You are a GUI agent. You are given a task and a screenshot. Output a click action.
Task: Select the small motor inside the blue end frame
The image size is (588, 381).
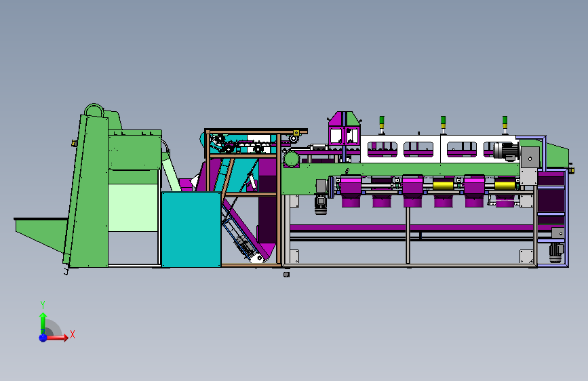[556, 252]
